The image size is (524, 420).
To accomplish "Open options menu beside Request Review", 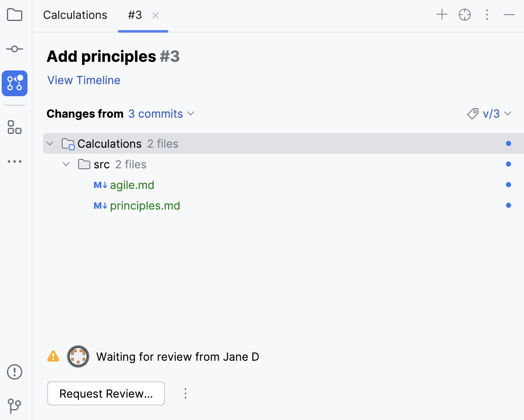I will pos(185,393).
